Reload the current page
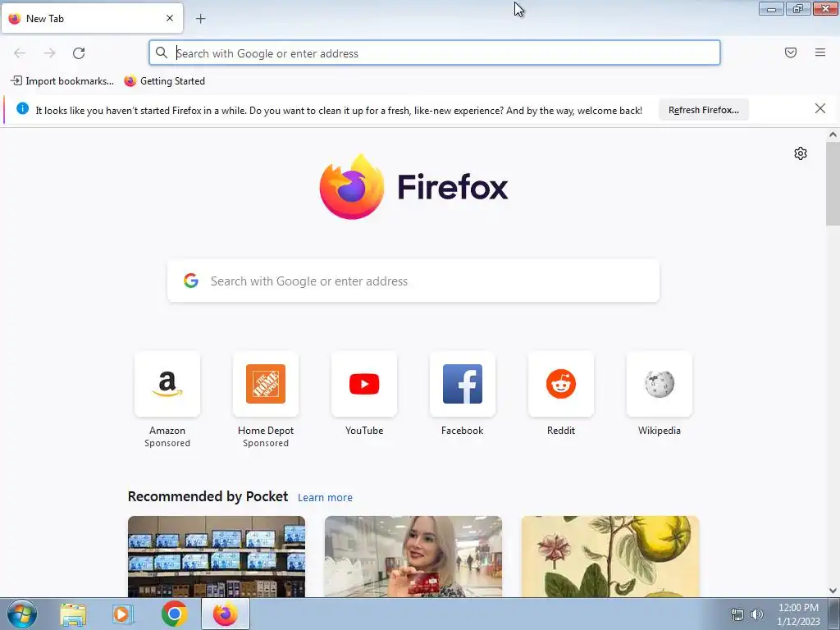Viewport: 840px width, 630px height. [79, 53]
